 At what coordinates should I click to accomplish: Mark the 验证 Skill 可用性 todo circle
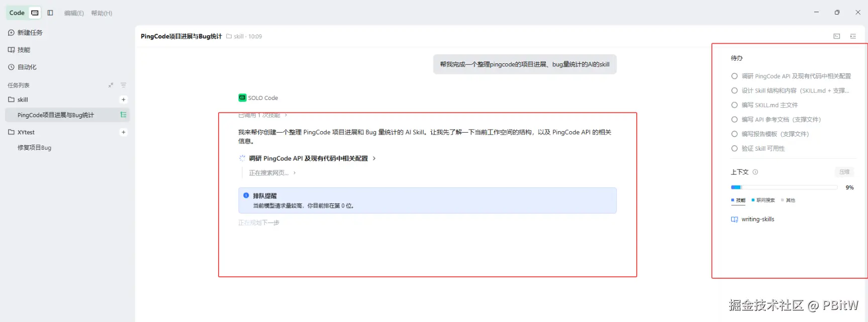(x=734, y=148)
